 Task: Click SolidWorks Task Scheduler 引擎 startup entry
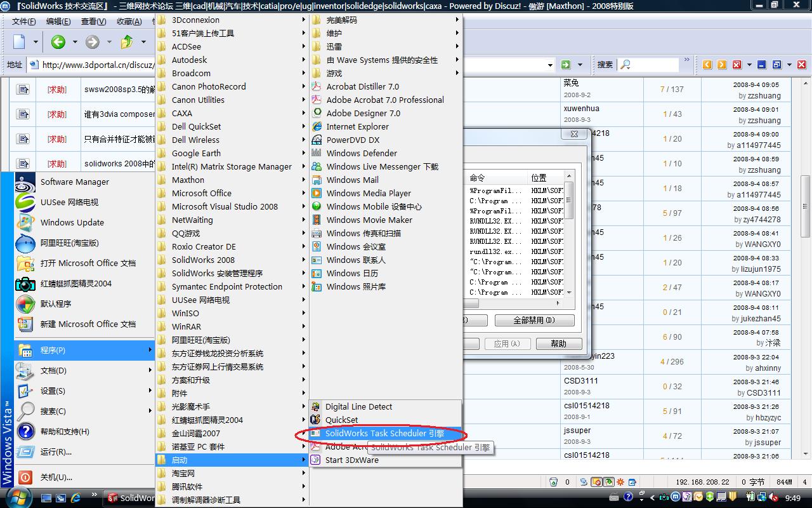click(386, 434)
